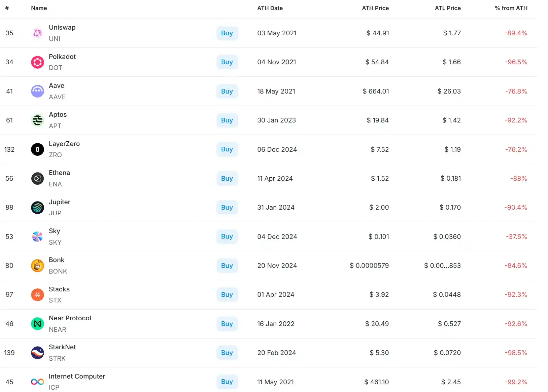Click the Sky colorful pinwheel logo
The image size is (548, 392).
tap(37, 237)
